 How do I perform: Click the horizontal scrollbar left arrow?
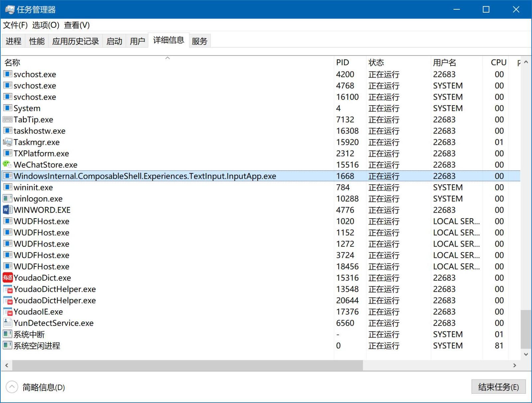pyautogui.click(x=7, y=365)
